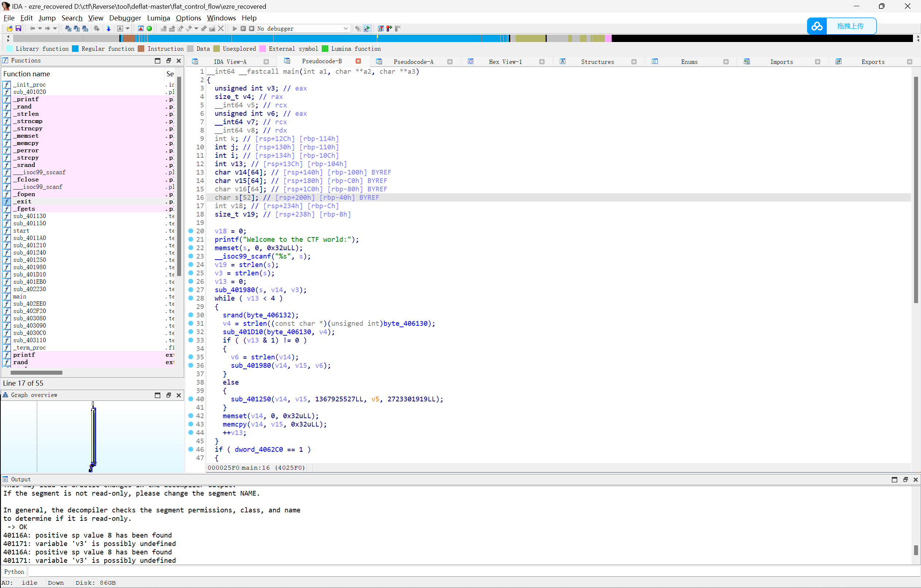Click the External symbol pink color swatch
This screenshot has height=588, width=921.
click(x=262, y=49)
